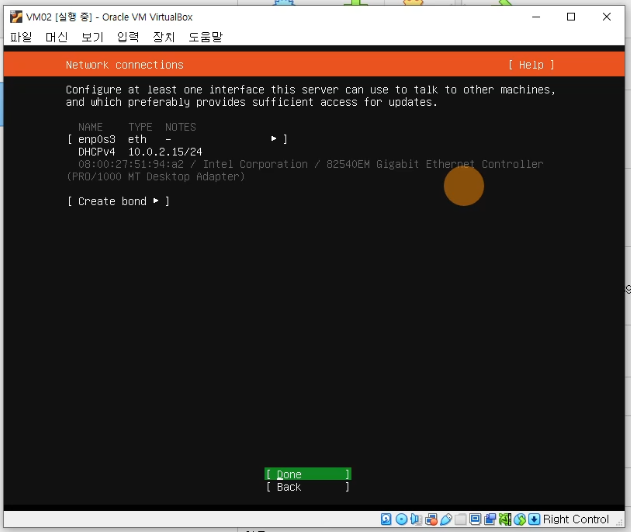Click the DHCPv4 address 10.0.2.15/24

(165, 152)
